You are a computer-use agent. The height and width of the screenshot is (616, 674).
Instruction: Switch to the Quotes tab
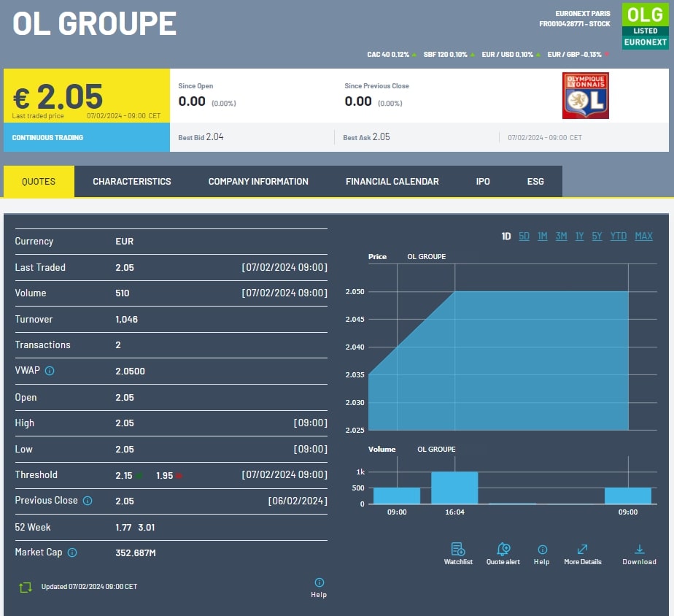[x=39, y=182]
